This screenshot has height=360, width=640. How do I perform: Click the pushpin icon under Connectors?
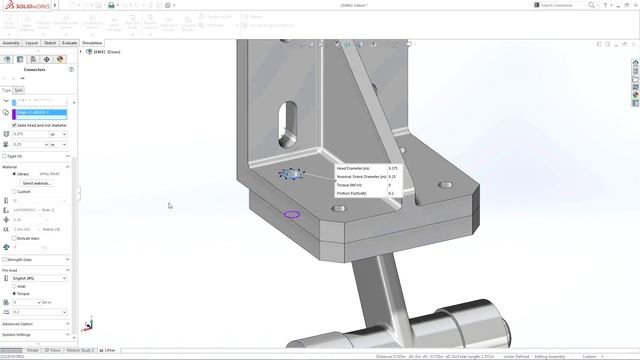(23, 78)
